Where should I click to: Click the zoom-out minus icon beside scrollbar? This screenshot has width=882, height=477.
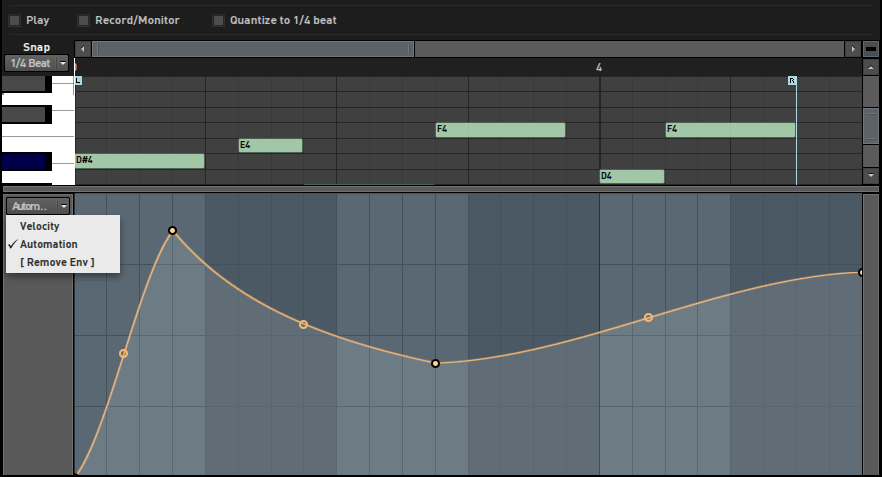coord(871,49)
